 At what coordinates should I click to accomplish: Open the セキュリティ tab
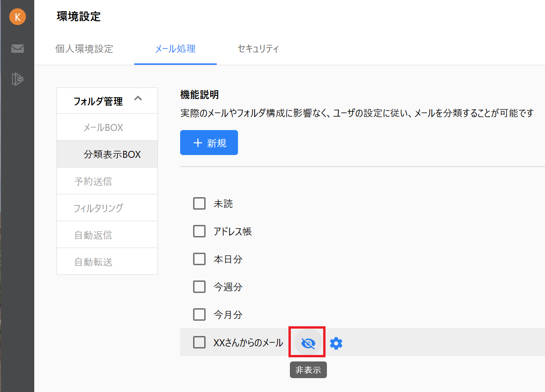pos(258,49)
